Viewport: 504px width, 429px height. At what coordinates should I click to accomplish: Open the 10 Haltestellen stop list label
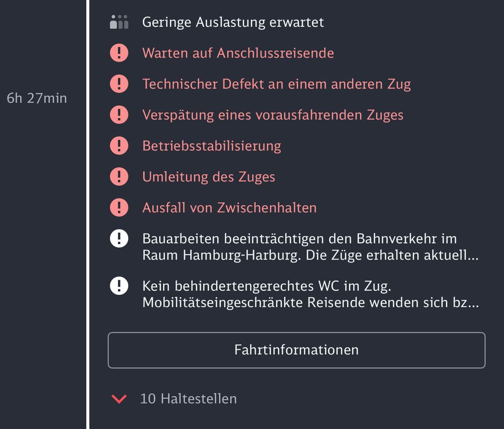[188, 399]
